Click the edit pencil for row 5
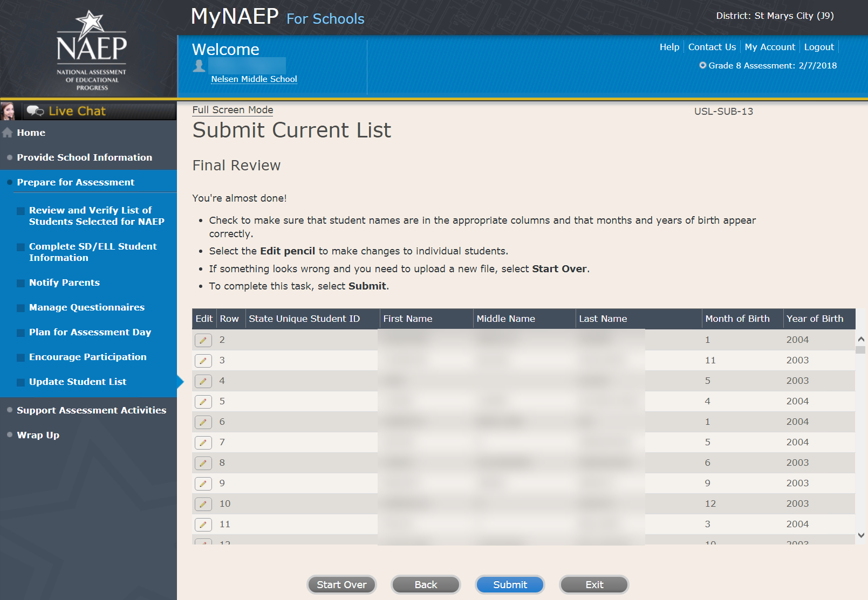 coord(203,402)
